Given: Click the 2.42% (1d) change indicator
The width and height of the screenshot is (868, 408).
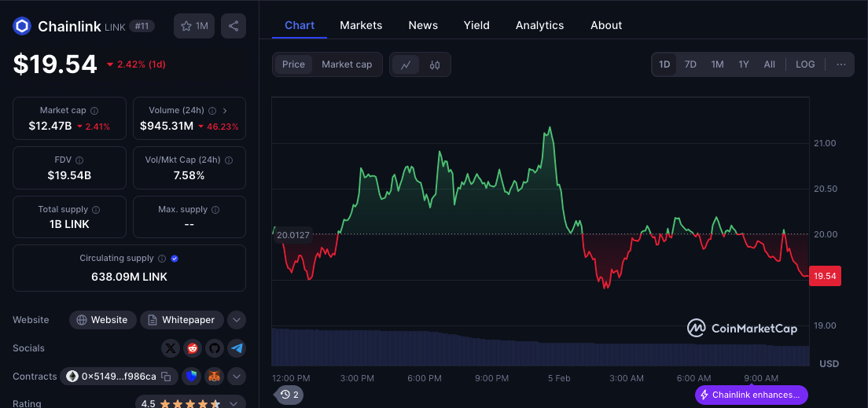Looking at the screenshot, I should (136, 64).
